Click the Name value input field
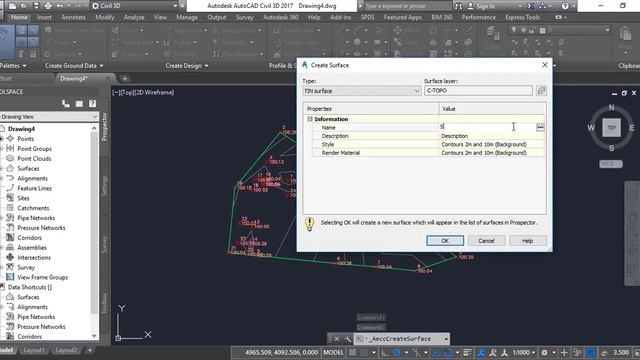The height and width of the screenshot is (360, 640). [487, 127]
